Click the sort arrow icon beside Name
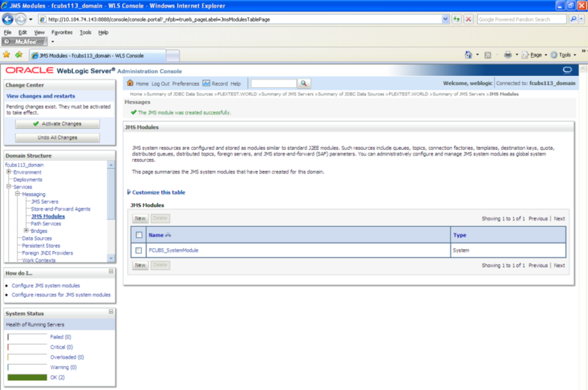This screenshot has height=390, width=588. 168,235
